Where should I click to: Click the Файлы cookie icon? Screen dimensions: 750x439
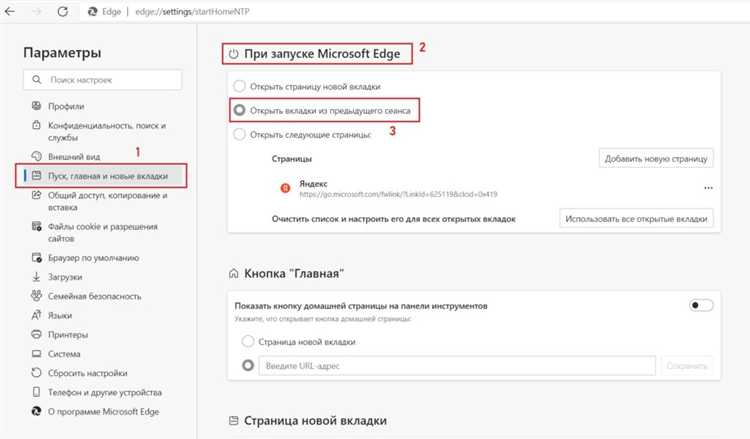36,226
